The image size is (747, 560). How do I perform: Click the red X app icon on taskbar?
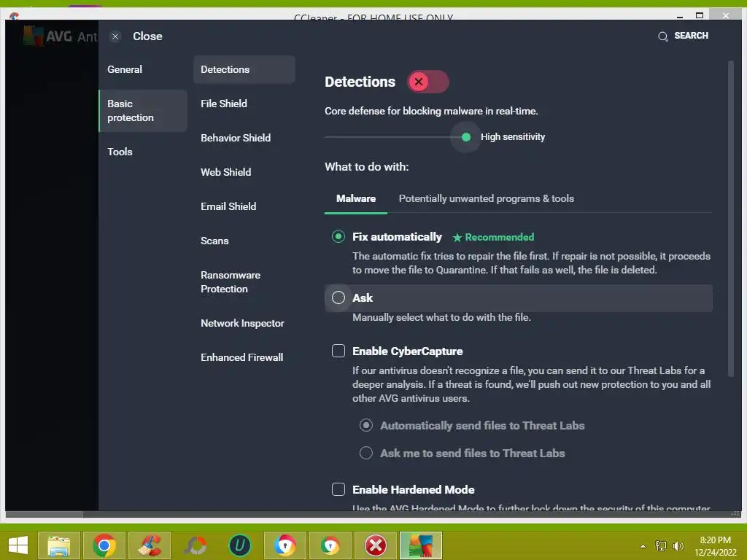pyautogui.click(x=376, y=545)
